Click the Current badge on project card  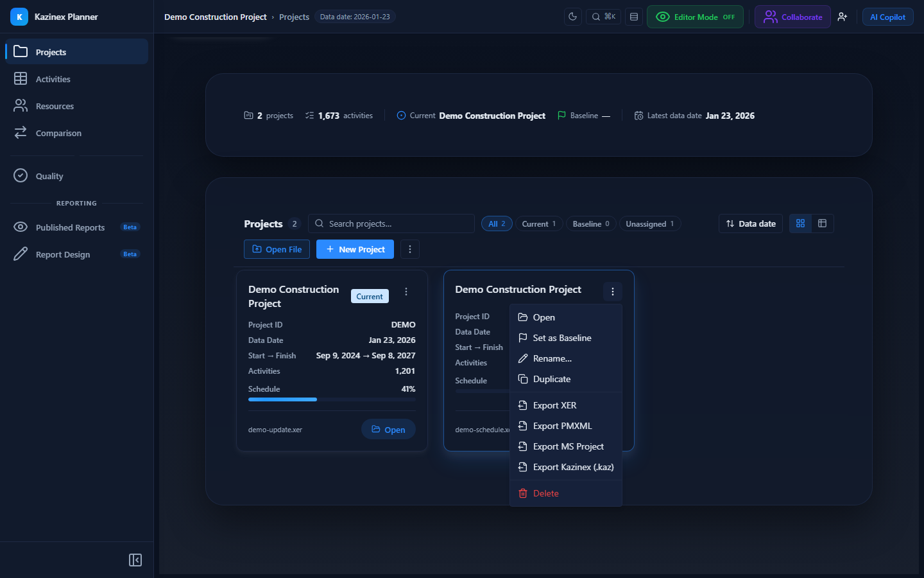(x=370, y=296)
